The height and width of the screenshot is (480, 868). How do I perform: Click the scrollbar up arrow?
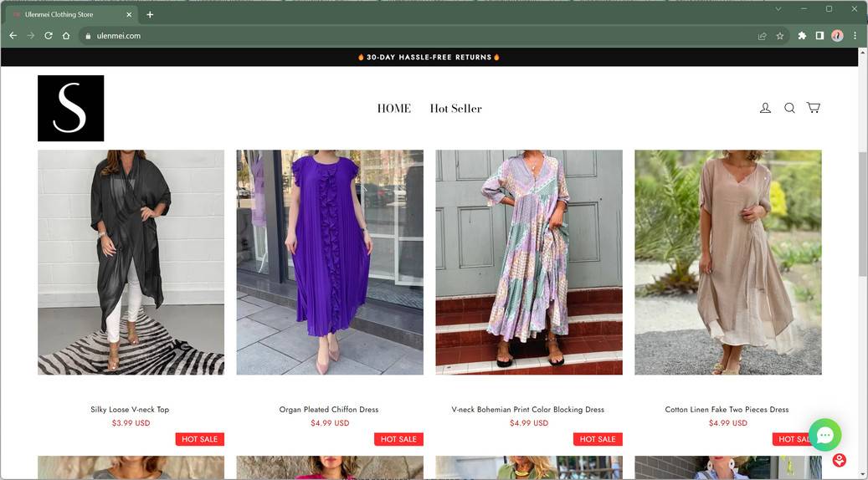862,52
